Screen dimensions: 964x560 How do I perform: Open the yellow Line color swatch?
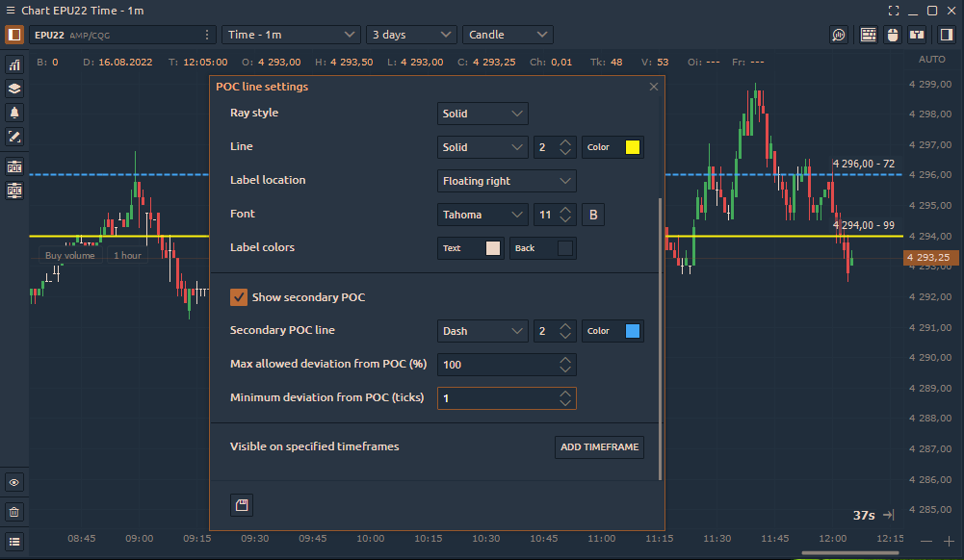[632, 147]
